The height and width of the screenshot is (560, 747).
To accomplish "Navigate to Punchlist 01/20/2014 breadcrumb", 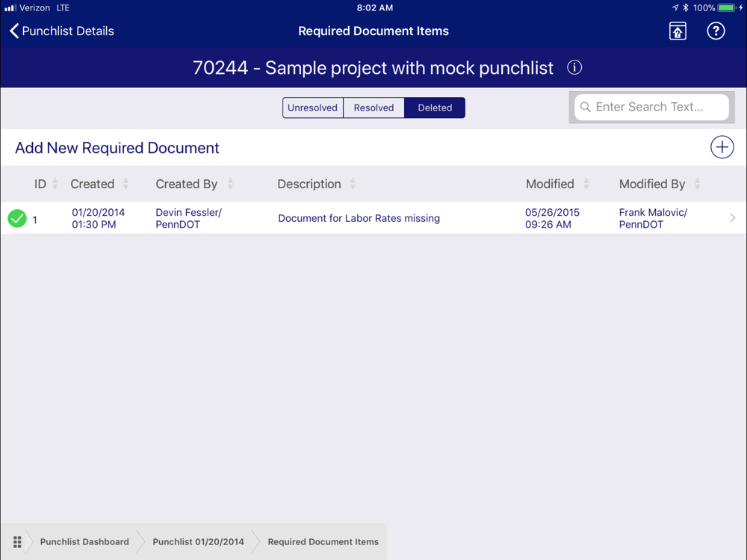I will 198,542.
